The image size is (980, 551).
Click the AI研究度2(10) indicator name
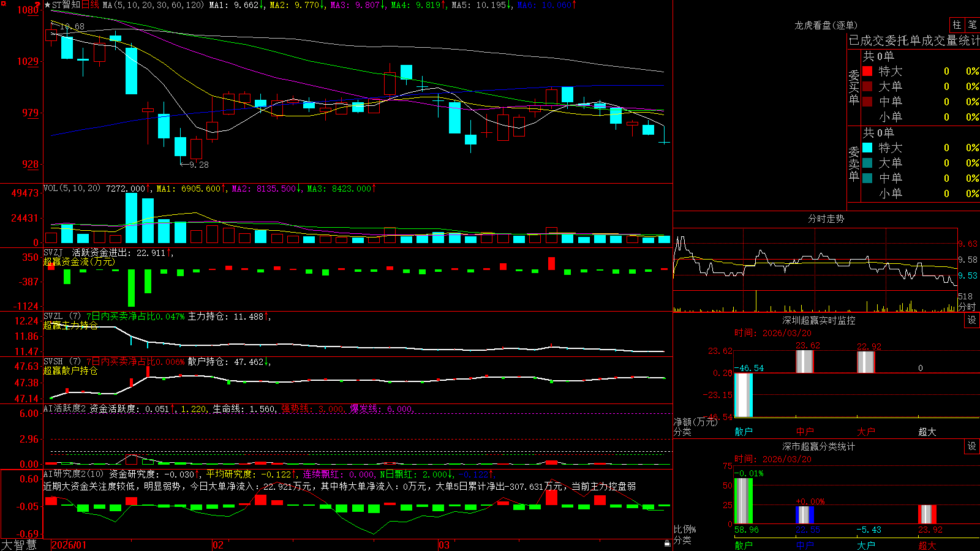click(x=73, y=474)
